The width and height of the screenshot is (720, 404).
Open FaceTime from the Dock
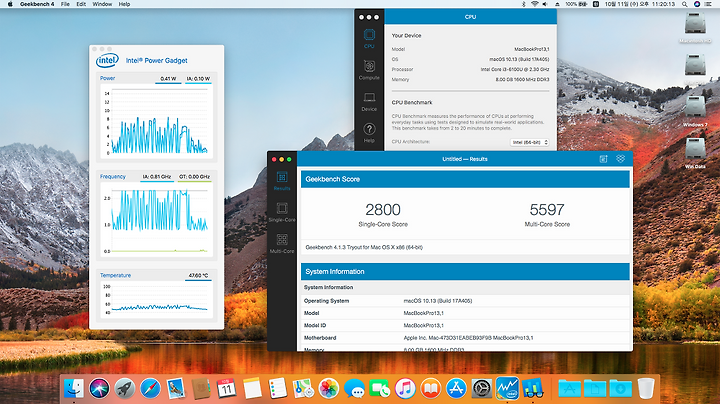click(x=379, y=389)
